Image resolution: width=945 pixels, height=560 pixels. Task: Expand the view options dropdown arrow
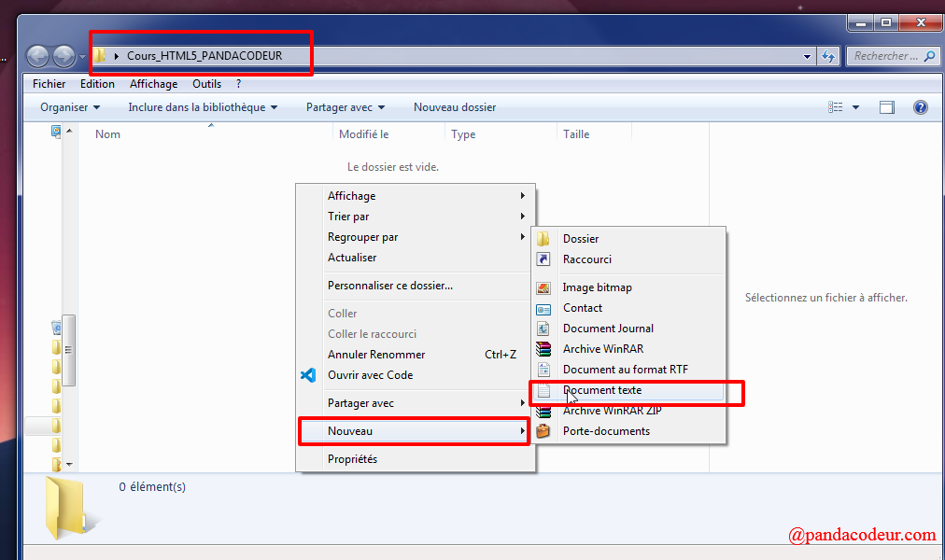tap(855, 107)
